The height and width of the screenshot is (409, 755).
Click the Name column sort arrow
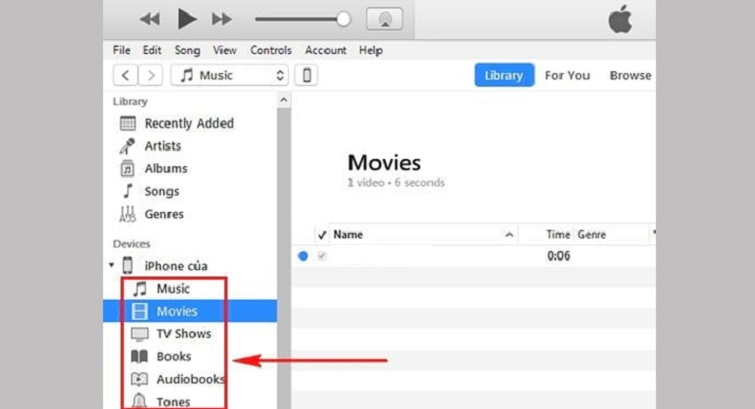point(509,235)
